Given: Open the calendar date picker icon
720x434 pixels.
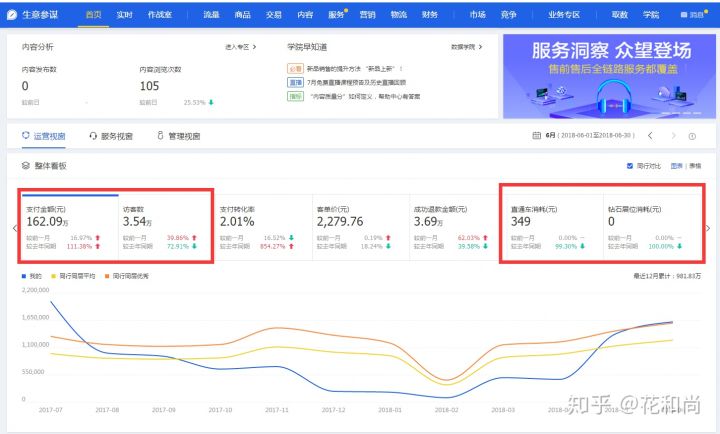Looking at the screenshot, I should click(536, 135).
